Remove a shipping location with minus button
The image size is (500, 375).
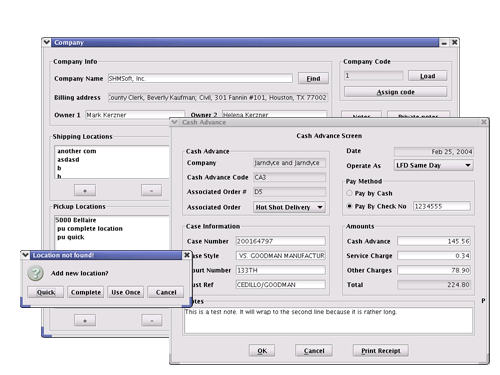pyautogui.click(x=151, y=191)
